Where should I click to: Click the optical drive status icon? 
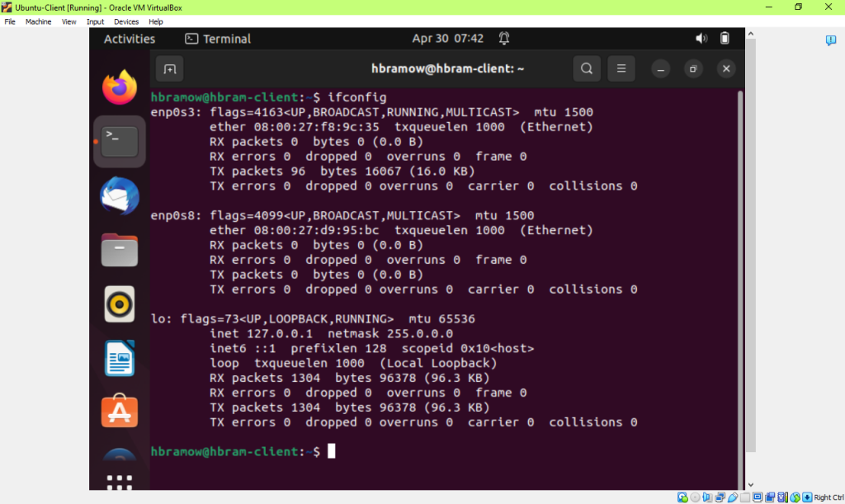[695, 497]
